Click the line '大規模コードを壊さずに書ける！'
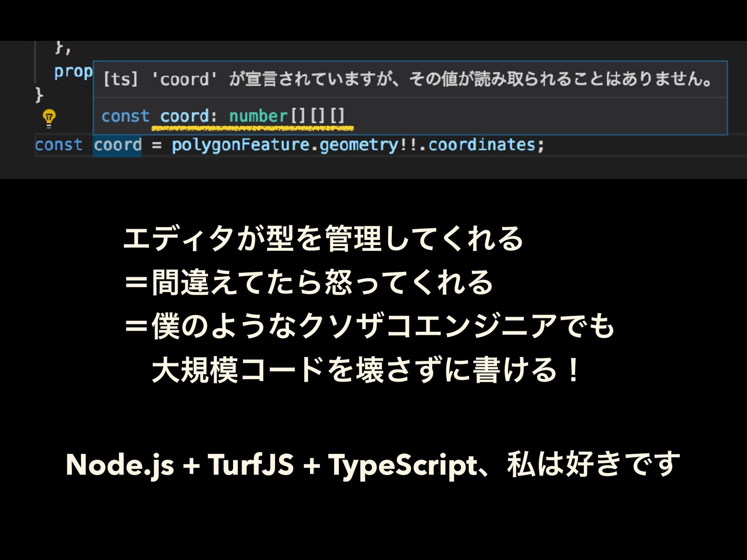Viewport: 747px width, 560px height. (x=366, y=370)
